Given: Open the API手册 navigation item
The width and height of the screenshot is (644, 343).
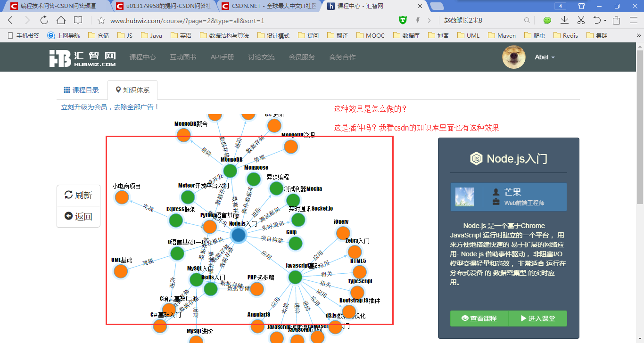Looking at the screenshot, I should [x=222, y=57].
